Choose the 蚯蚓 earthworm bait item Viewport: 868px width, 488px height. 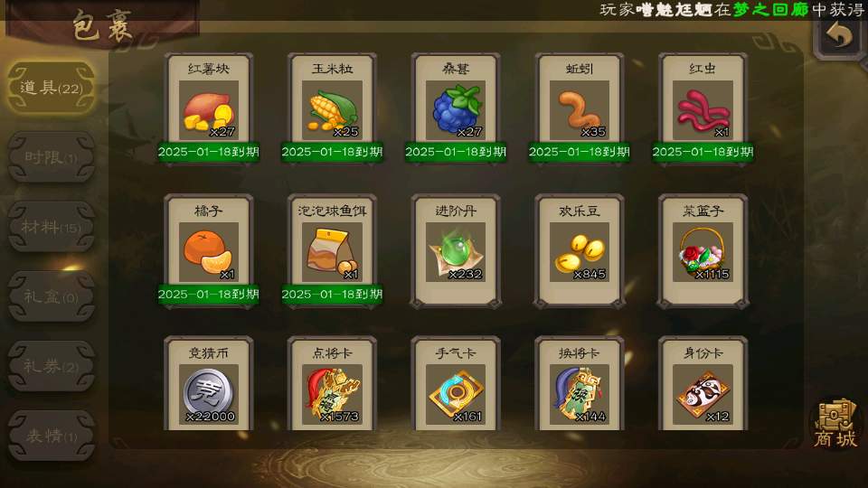[x=579, y=108]
